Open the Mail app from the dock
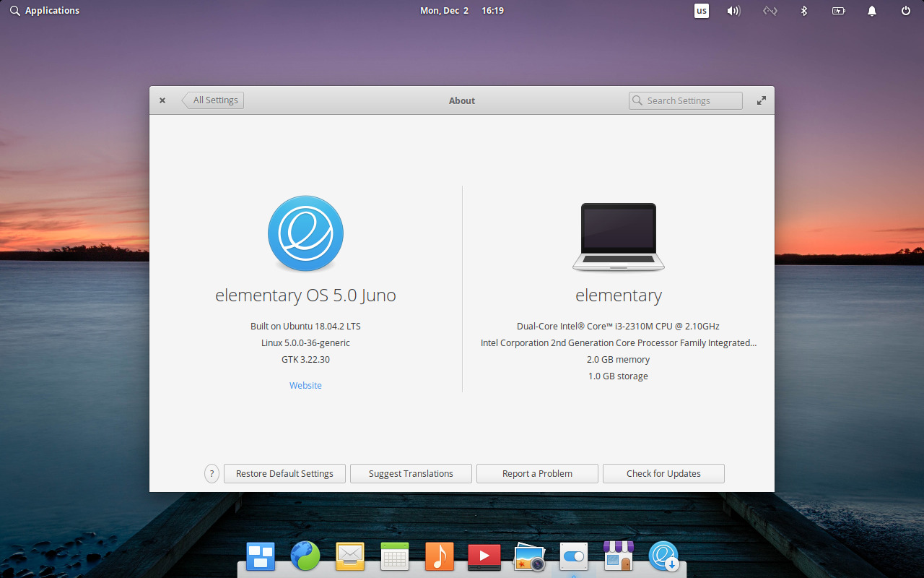Screen dimensions: 924x578 click(349, 556)
